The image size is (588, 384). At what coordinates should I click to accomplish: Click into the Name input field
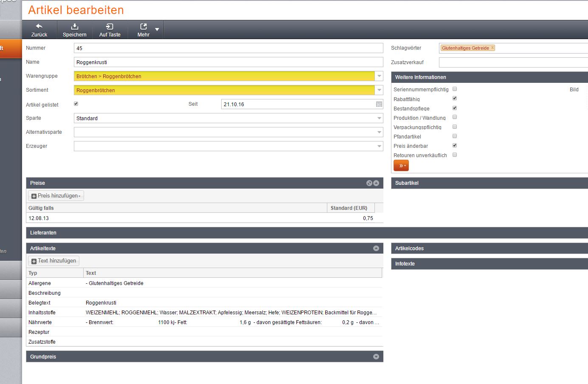click(x=228, y=62)
